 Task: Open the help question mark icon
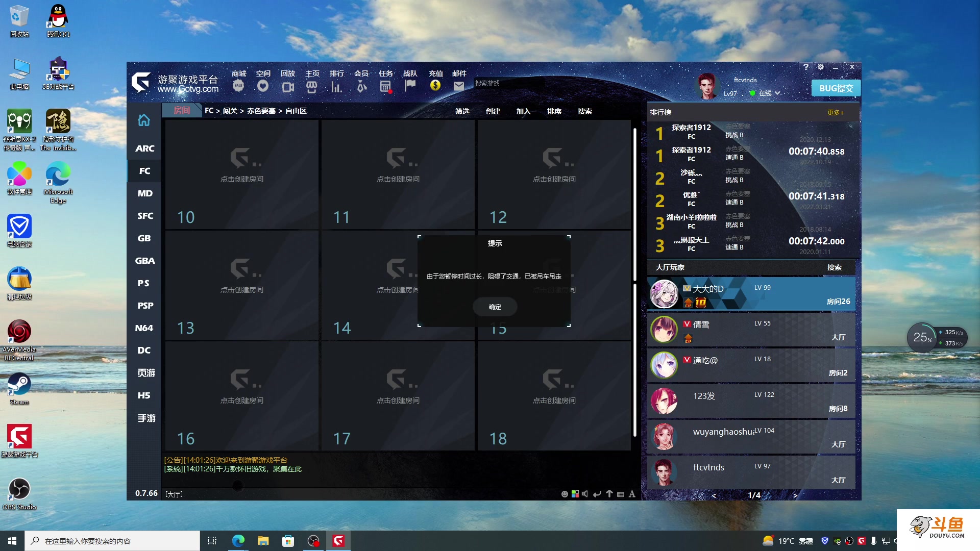tap(806, 67)
